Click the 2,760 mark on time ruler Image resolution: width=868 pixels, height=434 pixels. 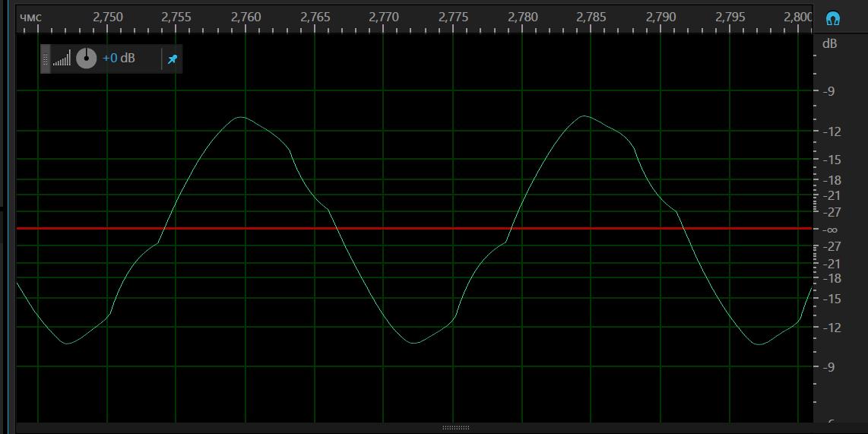(x=246, y=17)
